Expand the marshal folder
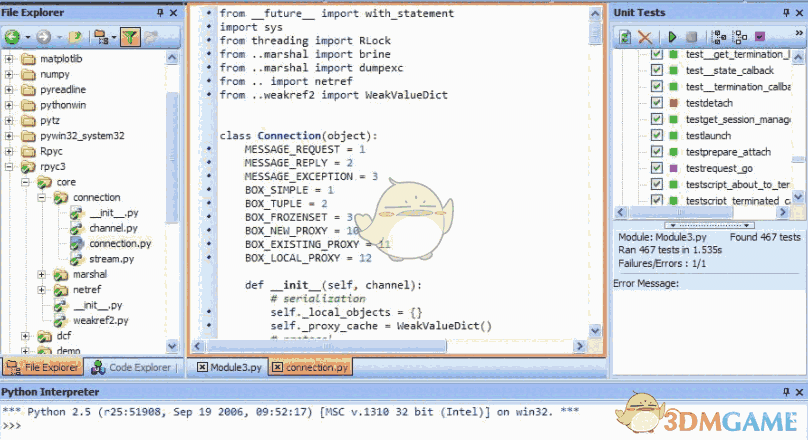The image size is (808, 440). (42, 275)
